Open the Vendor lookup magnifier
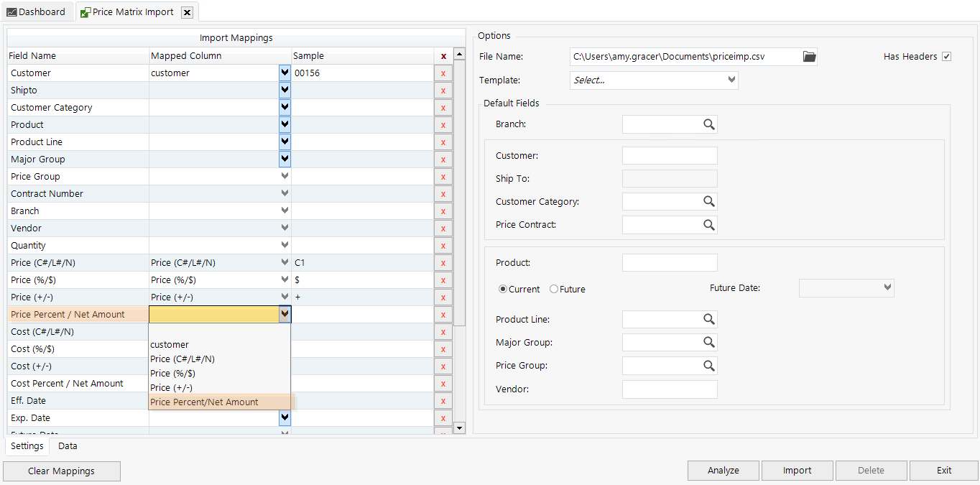Screen dimensions: 980x485 [710, 389]
